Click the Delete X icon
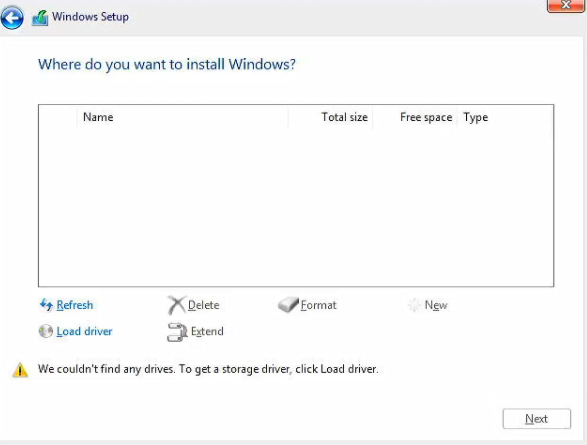This screenshot has width=587, height=445. (176, 305)
